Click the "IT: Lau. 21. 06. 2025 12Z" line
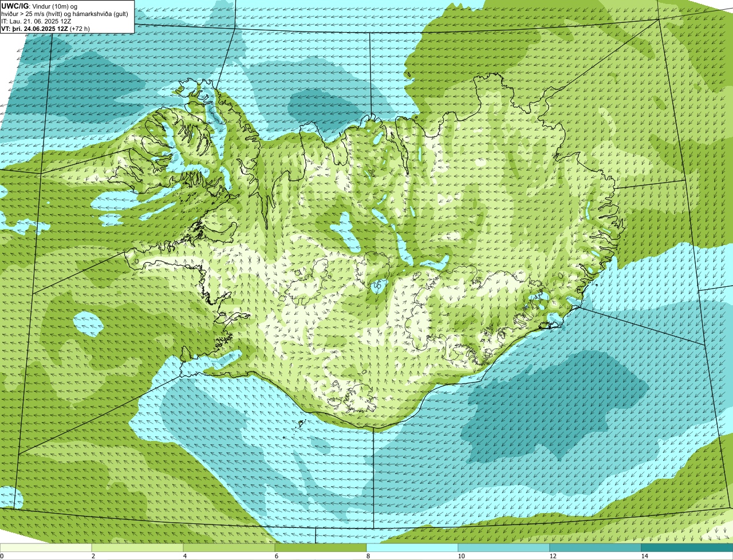The image size is (733, 560). pyautogui.click(x=37, y=21)
